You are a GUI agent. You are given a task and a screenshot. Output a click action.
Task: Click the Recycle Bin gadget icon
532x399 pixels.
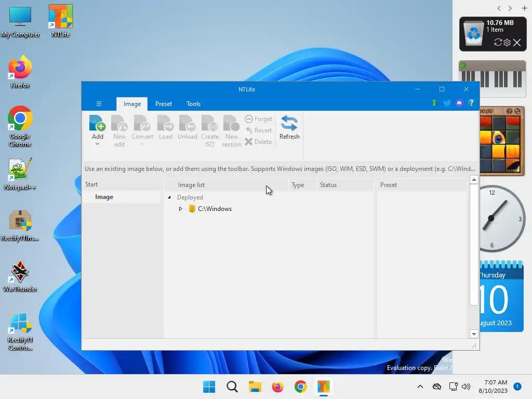click(474, 33)
